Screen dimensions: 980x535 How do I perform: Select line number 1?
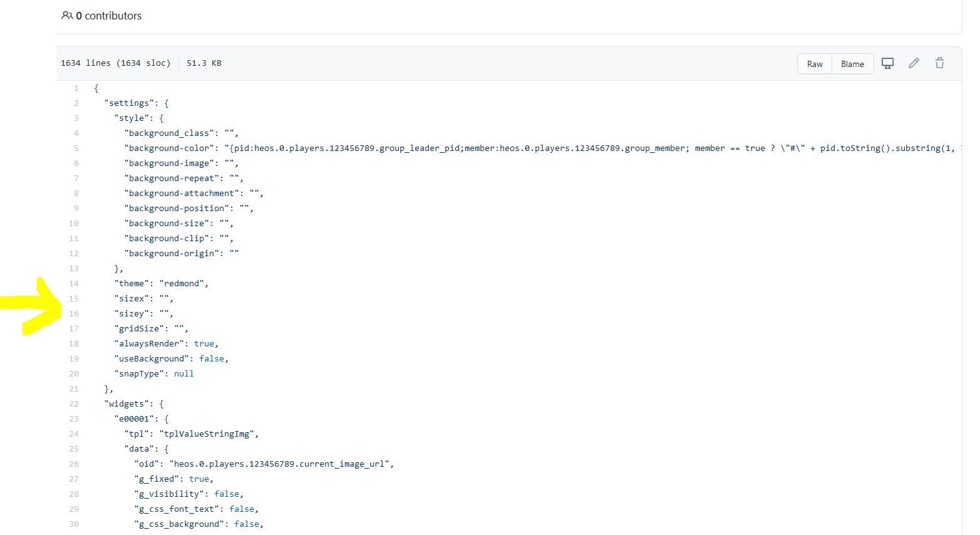[x=76, y=88]
